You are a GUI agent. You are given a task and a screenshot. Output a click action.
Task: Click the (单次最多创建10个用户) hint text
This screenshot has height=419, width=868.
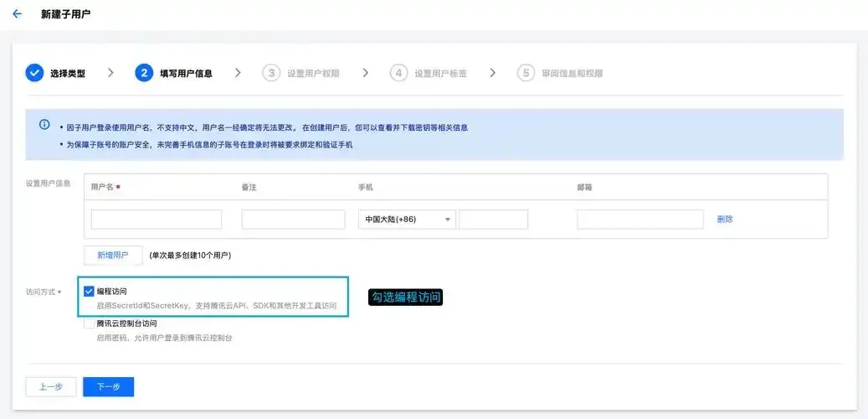[190, 256]
